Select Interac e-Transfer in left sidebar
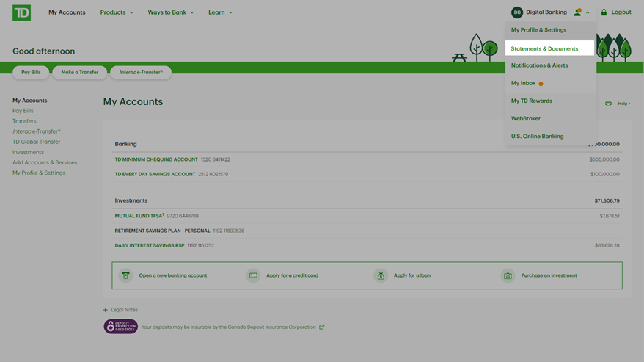 point(37,131)
